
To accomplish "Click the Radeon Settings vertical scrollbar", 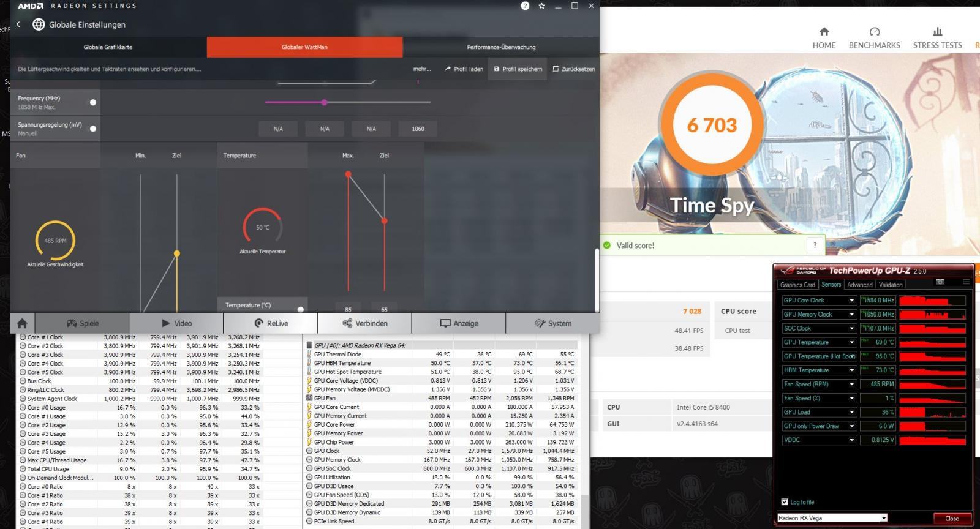I will pos(597,280).
